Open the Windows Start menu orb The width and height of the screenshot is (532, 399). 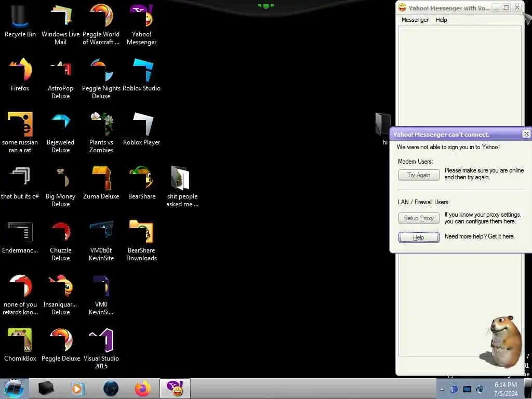(x=14, y=389)
